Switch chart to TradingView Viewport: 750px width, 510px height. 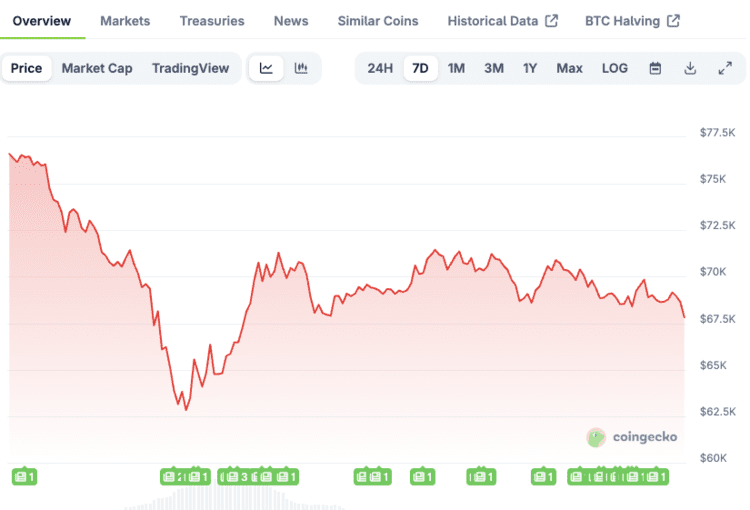tap(190, 68)
